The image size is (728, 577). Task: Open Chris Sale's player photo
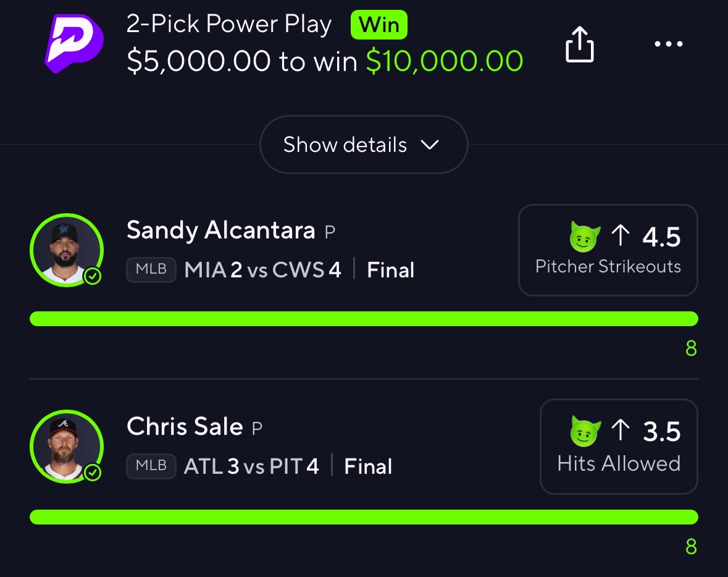(x=65, y=446)
